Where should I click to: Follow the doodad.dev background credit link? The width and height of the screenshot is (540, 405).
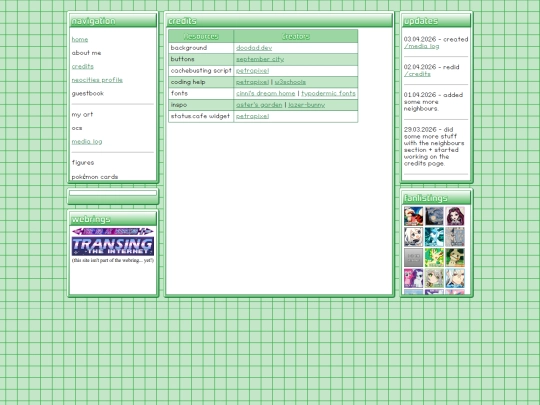[254, 48]
